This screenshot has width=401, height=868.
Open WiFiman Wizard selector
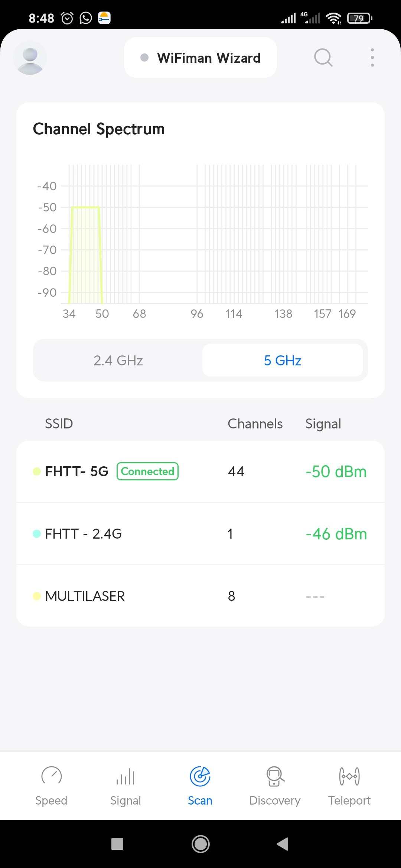[200, 58]
